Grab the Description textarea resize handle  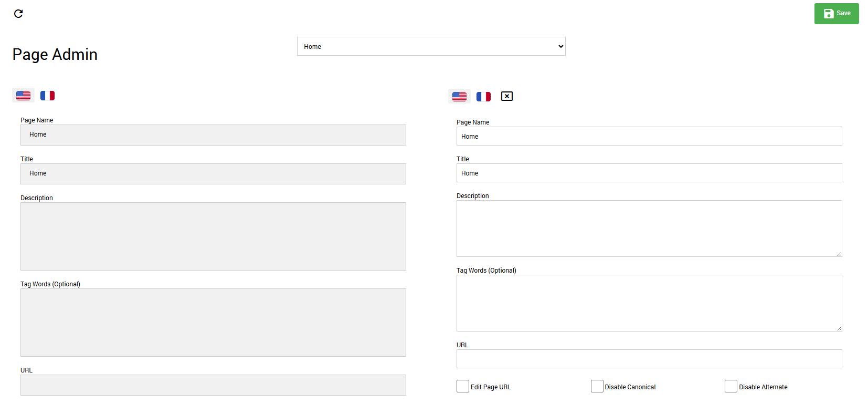click(839, 254)
